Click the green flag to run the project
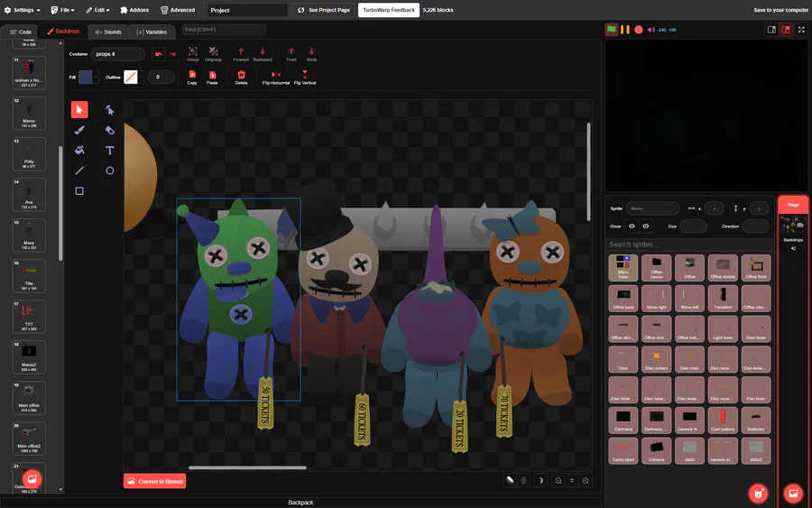812x508 pixels. [x=612, y=30]
